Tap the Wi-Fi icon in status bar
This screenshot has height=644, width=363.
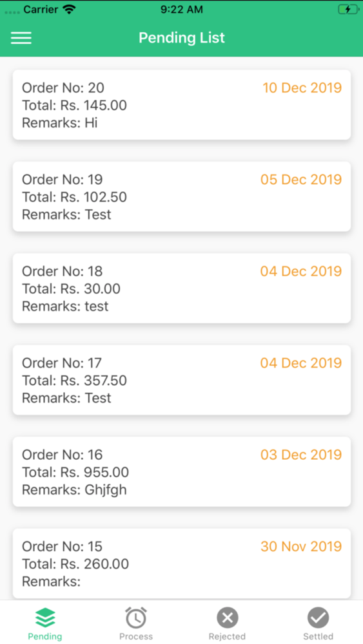coord(70,10)
